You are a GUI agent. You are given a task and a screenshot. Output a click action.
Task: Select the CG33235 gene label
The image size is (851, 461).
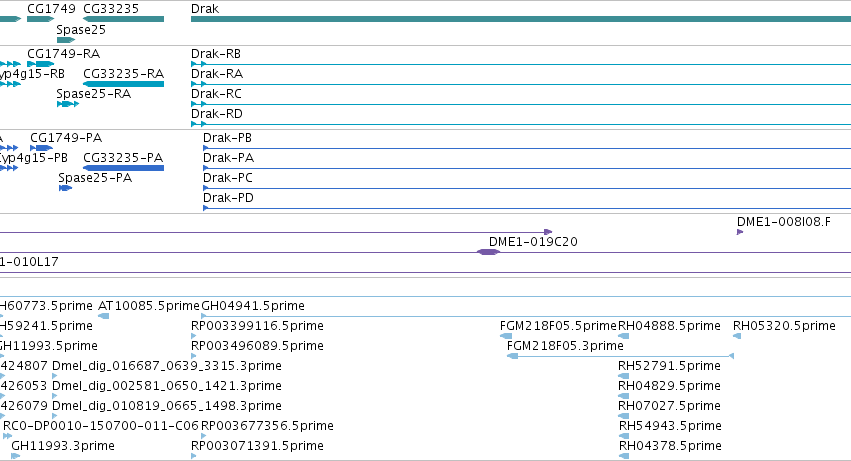tap(111, 9)
